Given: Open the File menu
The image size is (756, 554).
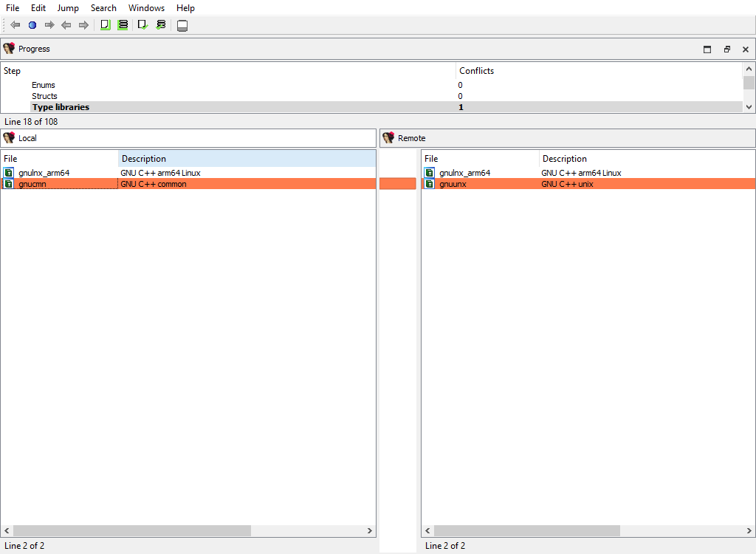Looking at the screenshot, I should click(13, 8).
